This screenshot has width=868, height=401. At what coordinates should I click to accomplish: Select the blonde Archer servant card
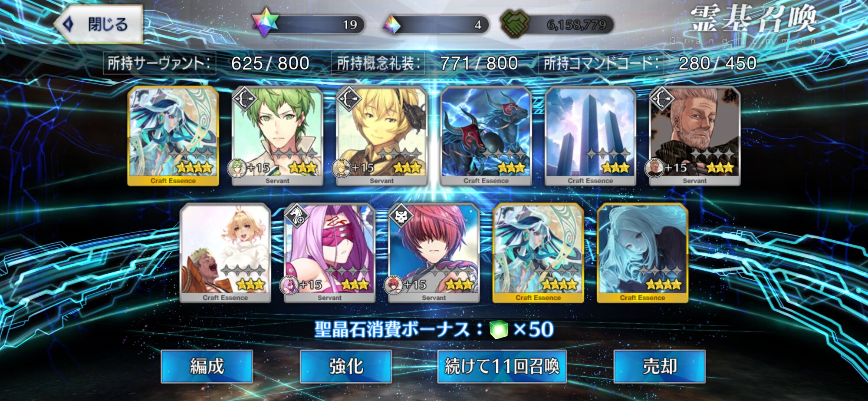(x=382, y=136)
